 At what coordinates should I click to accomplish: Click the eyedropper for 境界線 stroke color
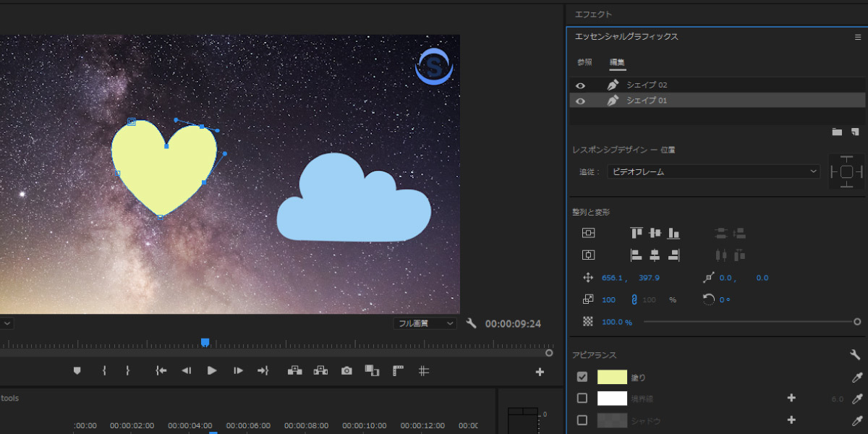(x=857, y=399)
